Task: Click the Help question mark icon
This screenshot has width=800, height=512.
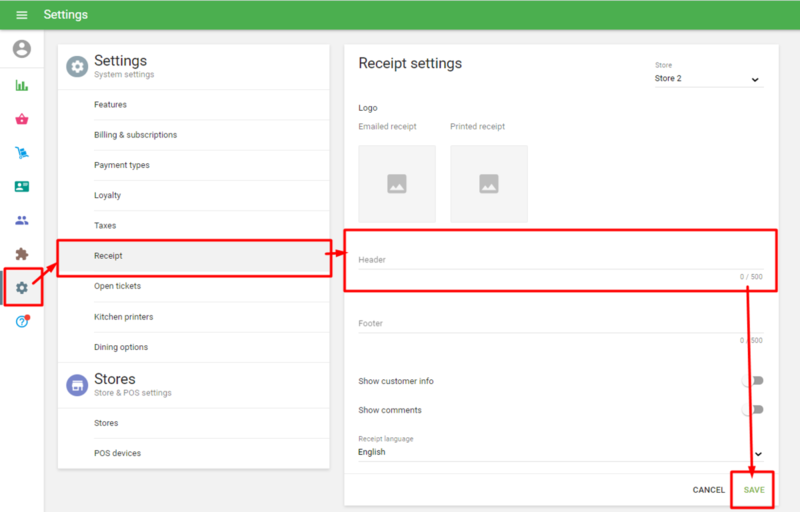Action: [x=22, y=321]
